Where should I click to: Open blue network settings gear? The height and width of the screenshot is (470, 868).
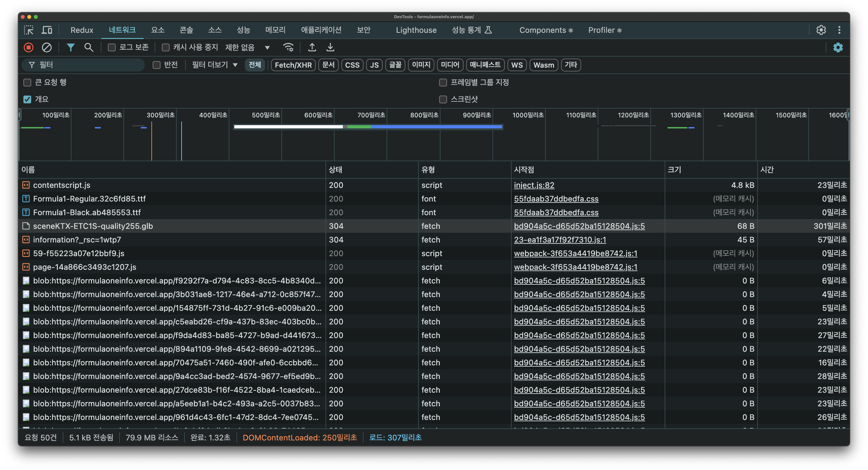[838, 47]
